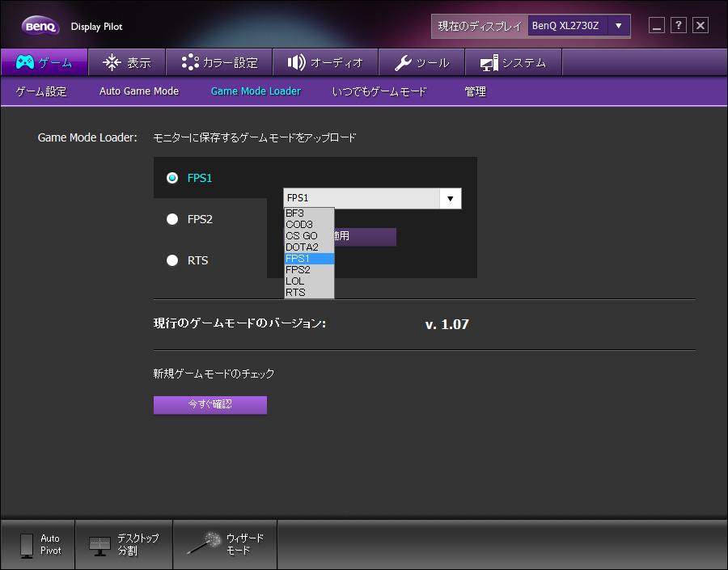The image size is (728, 570).
Task: Open the current display BenQ XL2730Z dropdown
Action: (619, 26)
